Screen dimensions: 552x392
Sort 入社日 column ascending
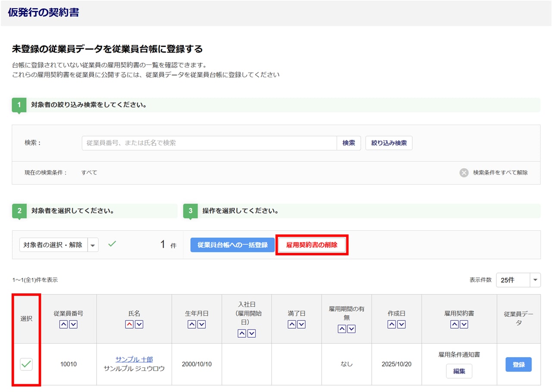pos(242,333)
